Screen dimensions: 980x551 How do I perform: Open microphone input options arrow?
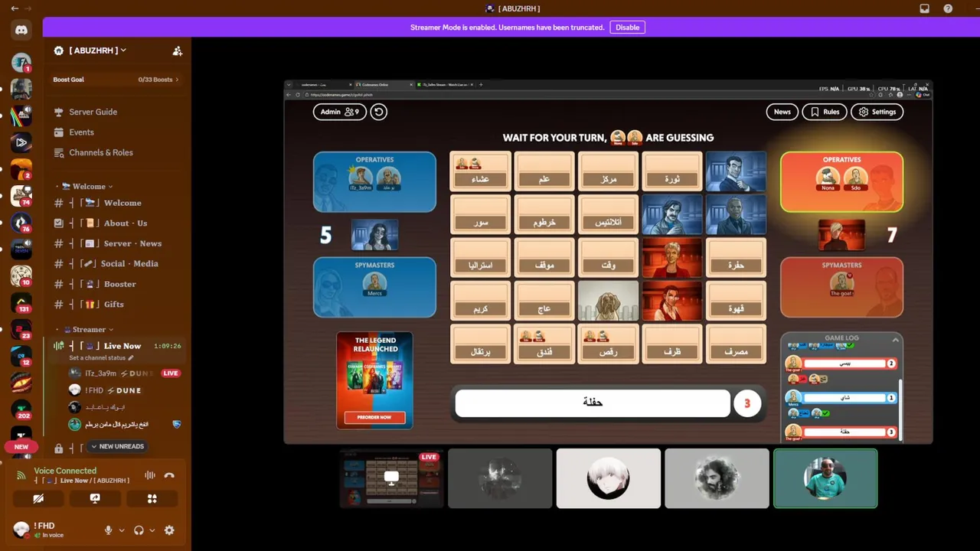pos(121,530)
